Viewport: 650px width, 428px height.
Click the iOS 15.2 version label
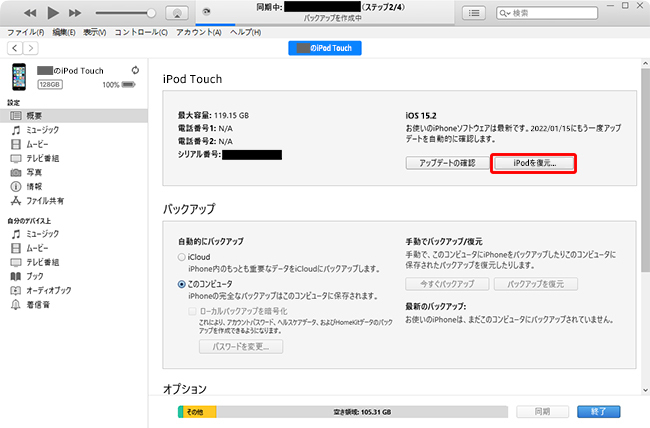pos(421,116)
